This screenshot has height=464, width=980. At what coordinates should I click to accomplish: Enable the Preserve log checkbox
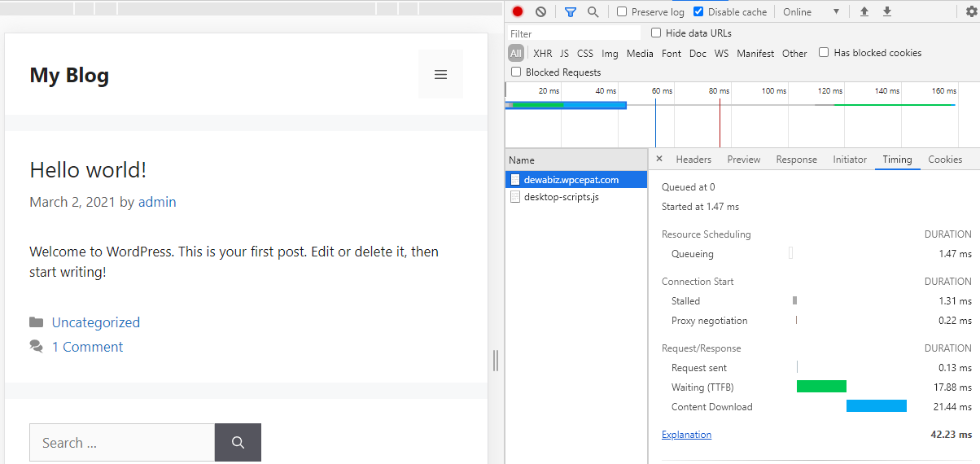click(x=622, y=12)
